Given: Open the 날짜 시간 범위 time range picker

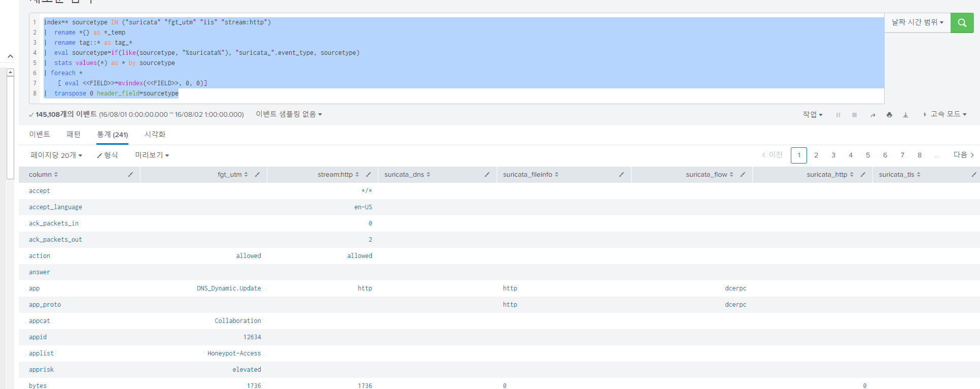Looking at the screenshot, I should (x=918, y=22).
